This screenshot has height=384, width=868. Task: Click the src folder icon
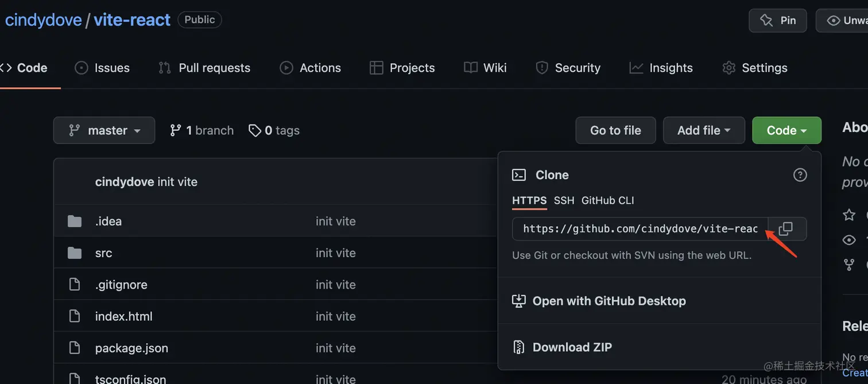pos(75,253)
